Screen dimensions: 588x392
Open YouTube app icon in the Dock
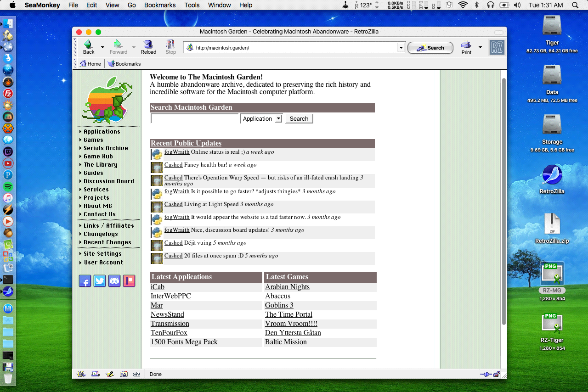point(8,163)
